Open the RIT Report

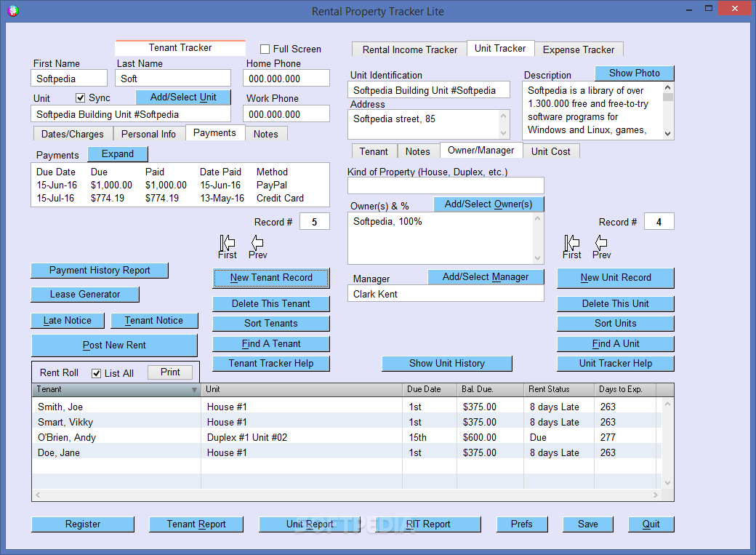(x=428, y=524)
